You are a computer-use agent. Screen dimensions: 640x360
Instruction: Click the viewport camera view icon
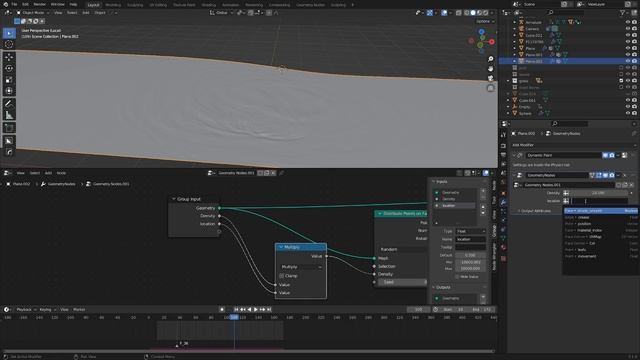point(490,78)
